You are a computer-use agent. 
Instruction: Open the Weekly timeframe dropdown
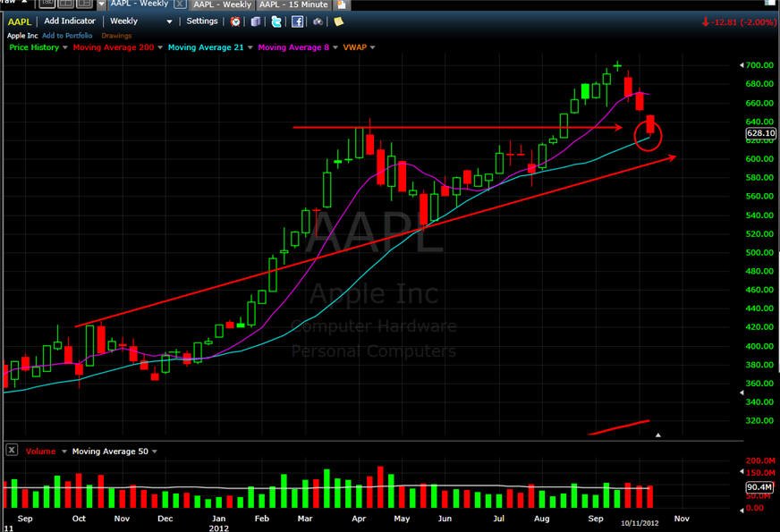click(169, 21)
